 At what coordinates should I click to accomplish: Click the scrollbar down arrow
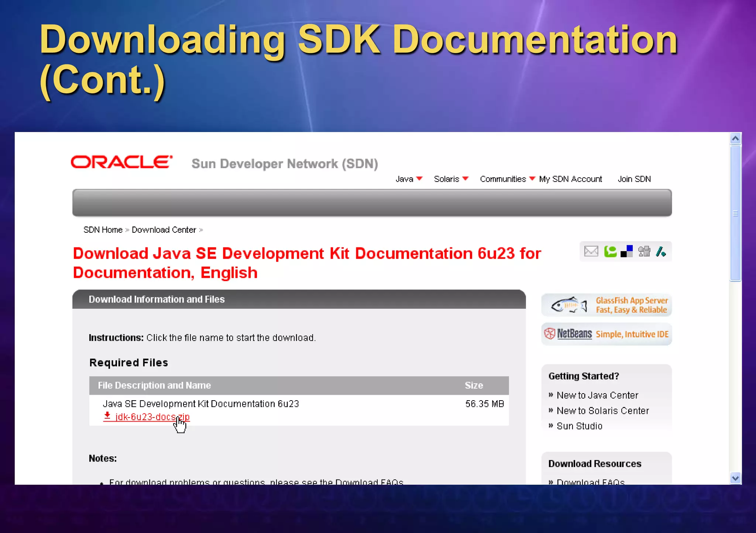(x=735, y=478)
